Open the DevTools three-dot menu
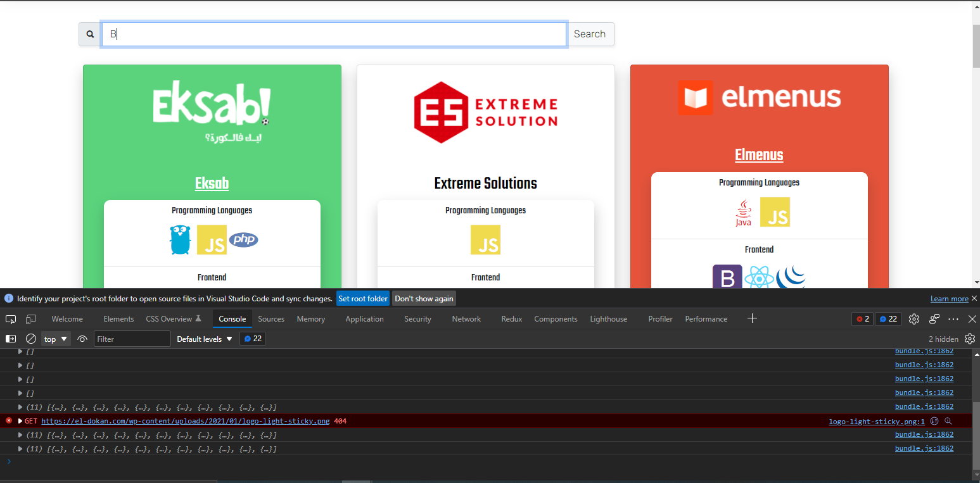 click(953, 319)
